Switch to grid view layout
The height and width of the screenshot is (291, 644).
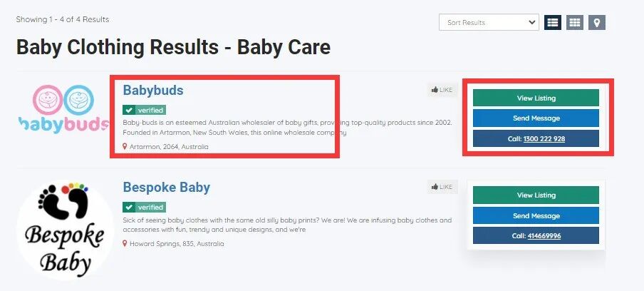(x=575, y=22)
